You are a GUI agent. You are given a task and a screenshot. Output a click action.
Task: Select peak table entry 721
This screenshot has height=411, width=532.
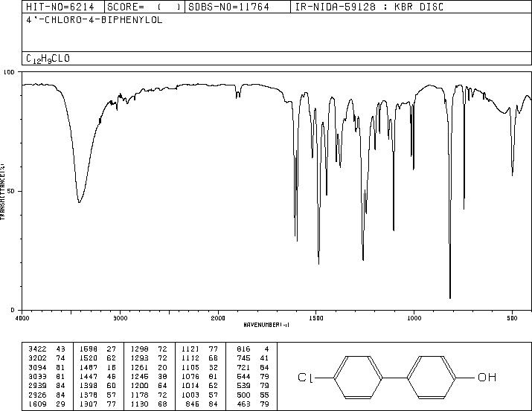(243, 367)
